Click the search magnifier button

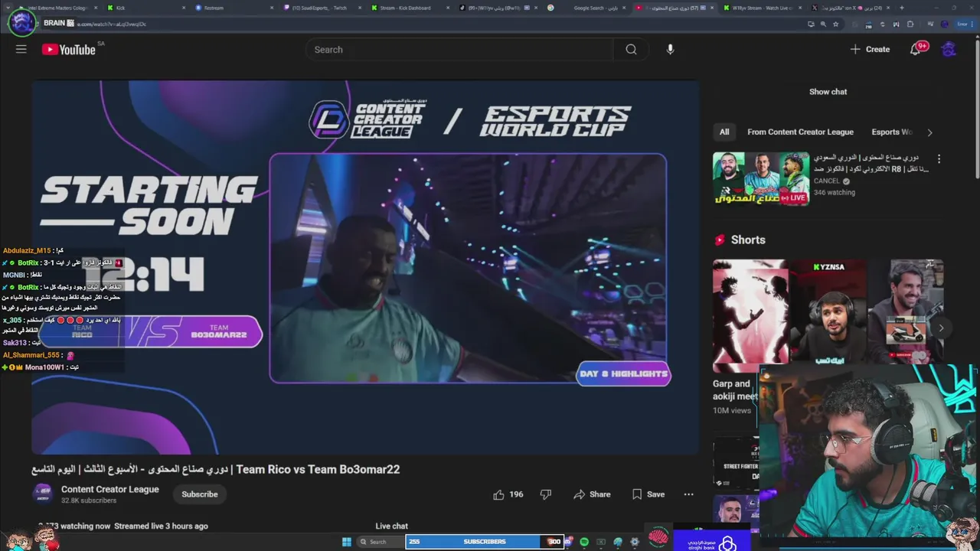[x=631, y=50]
